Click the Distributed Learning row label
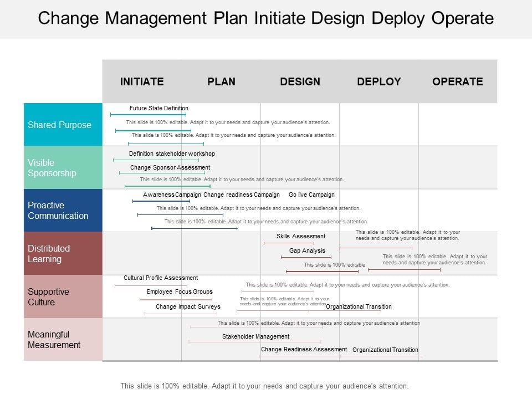The height and width of the screenshot is (399, 532). coord(63,253)
